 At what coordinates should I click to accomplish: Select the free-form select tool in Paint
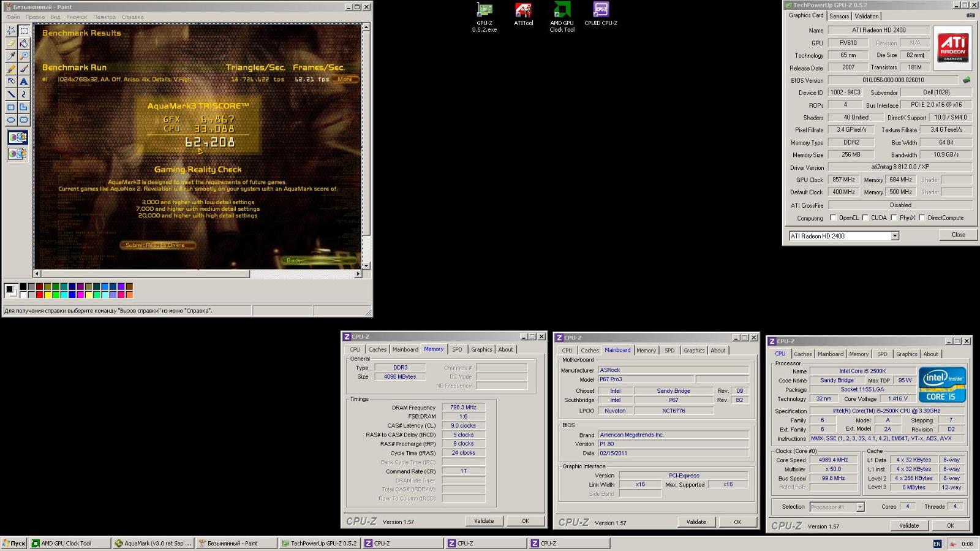[11, 30]
